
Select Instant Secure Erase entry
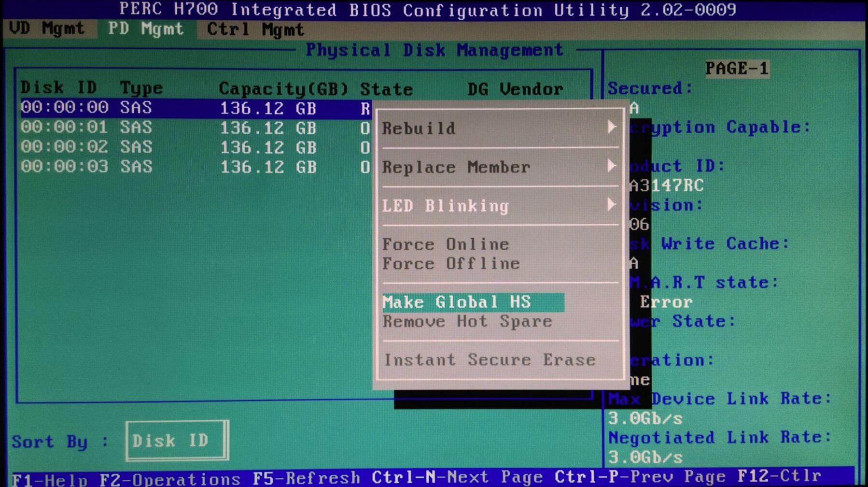[x=490, y=360]
